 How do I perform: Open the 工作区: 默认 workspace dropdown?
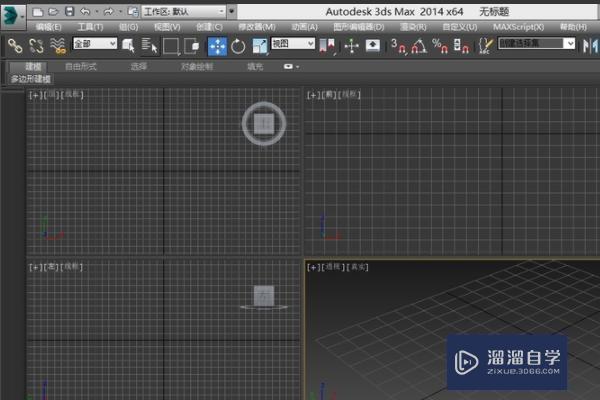click(x=183, y=12)
